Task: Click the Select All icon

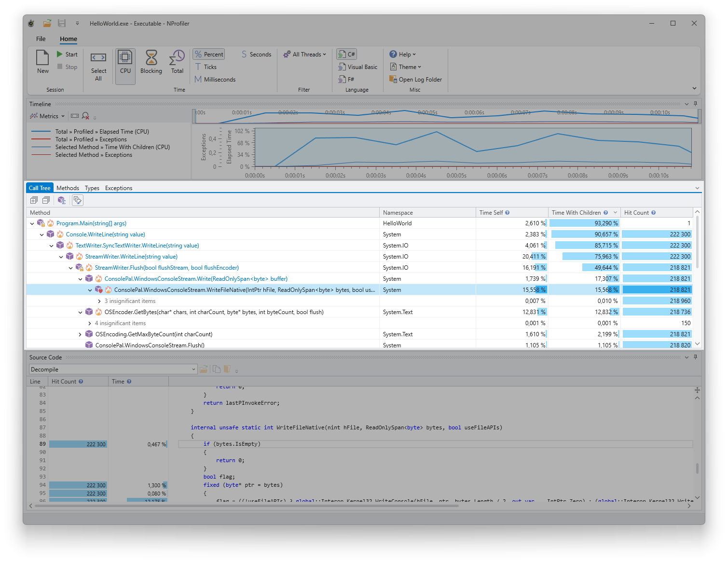Action: click(x=98, y=58)
